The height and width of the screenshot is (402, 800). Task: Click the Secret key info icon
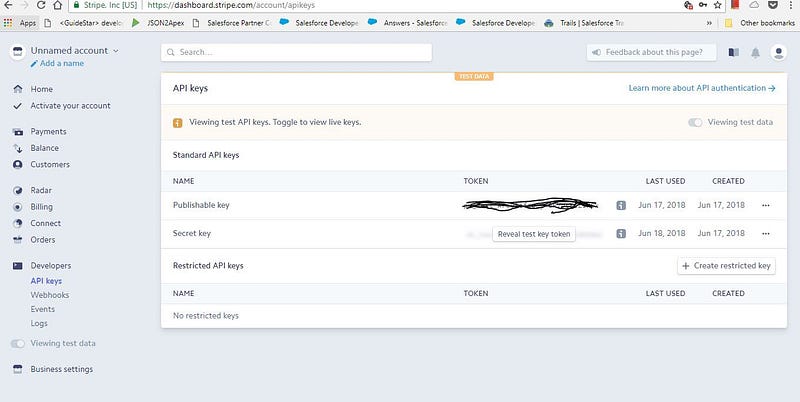click(621, 234)
